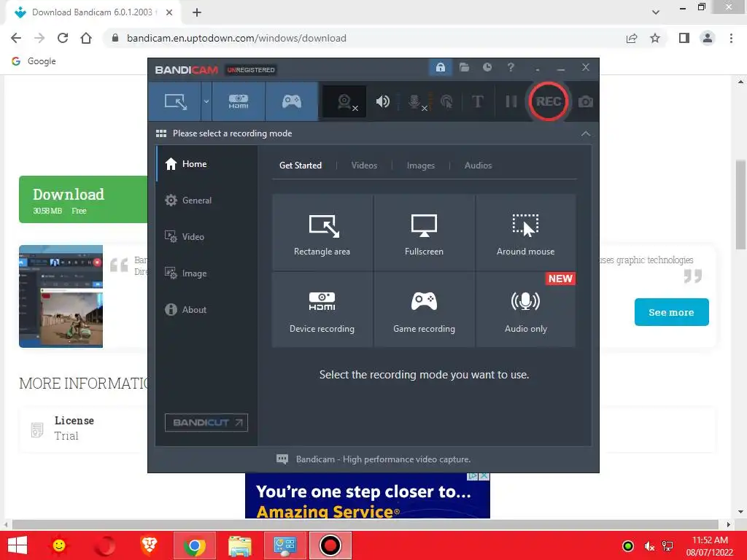Open Brave browser from taskbar
This screenshot has width=747, height=560.
(x=149, y=545)
